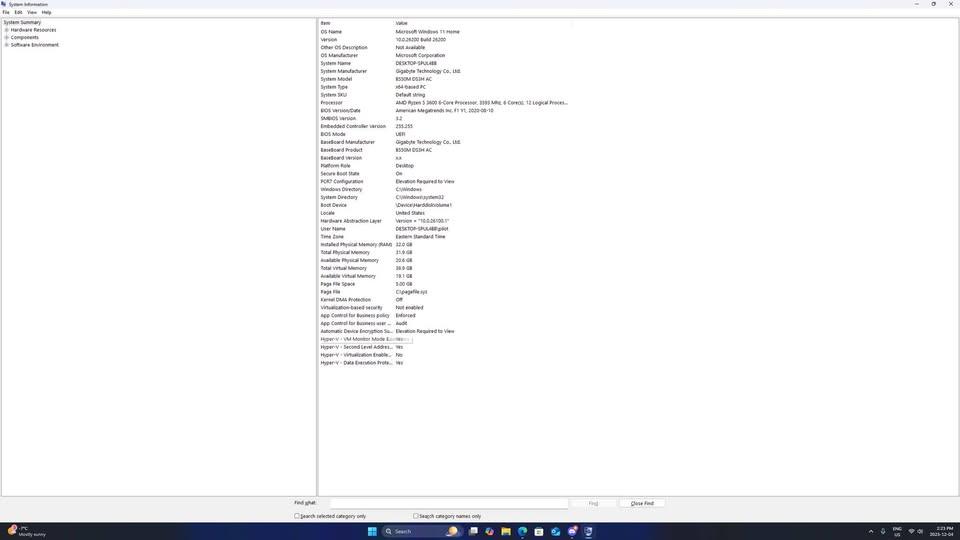Image resolution: width=960 pixels, height=540 pixels.
Task: Select the BaseBoard Manufacturer row
Action: pos(445,142)
